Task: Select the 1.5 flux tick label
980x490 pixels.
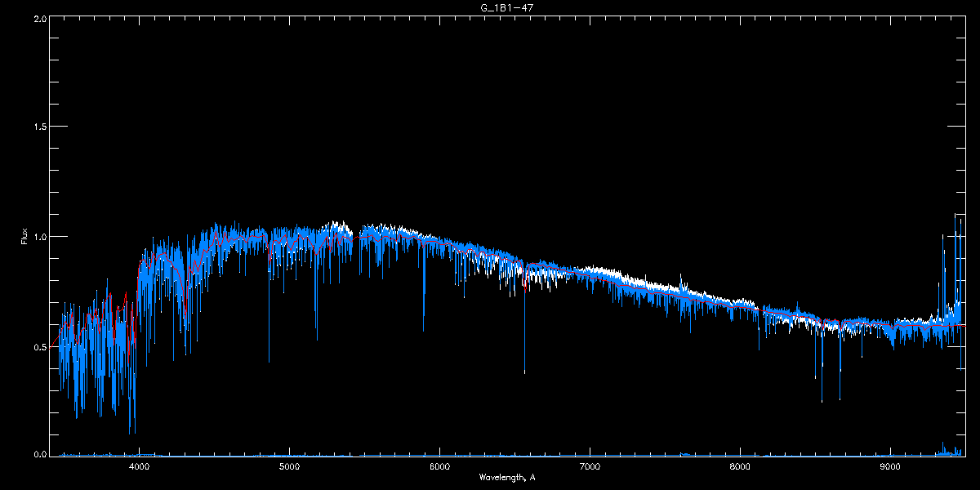Action: click(x=40, y=127)
